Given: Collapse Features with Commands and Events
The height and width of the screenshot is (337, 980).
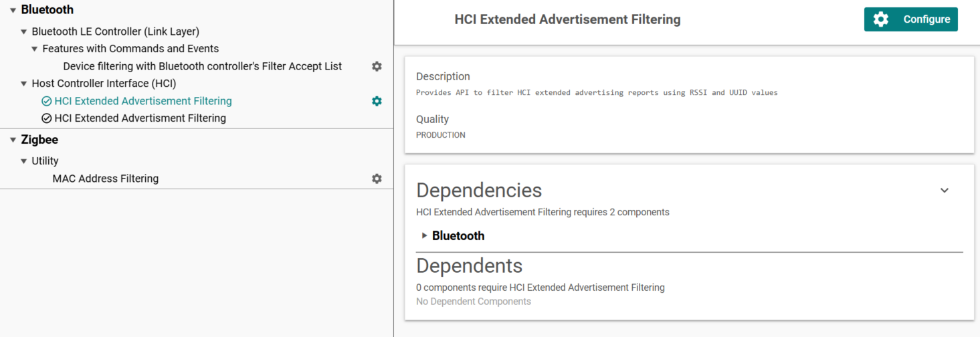Looking at the screenshot, I should [35, 49].
